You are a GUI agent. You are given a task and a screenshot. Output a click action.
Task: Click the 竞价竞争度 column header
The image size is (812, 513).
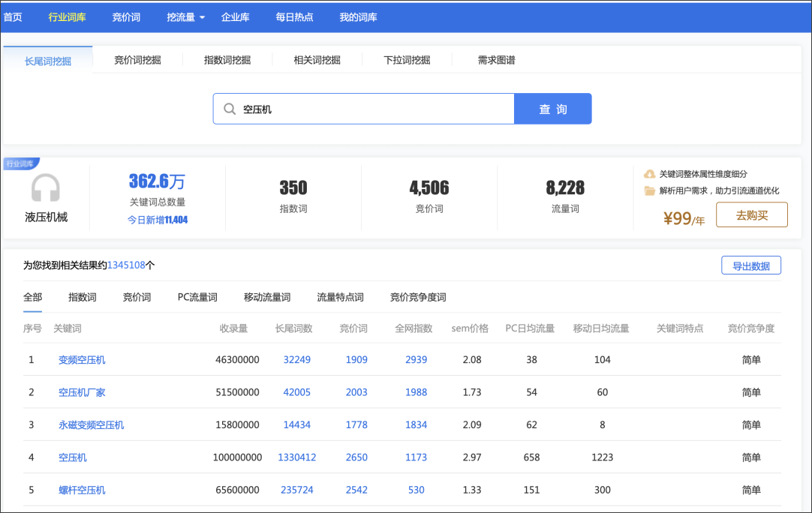(x=751, y=328)
